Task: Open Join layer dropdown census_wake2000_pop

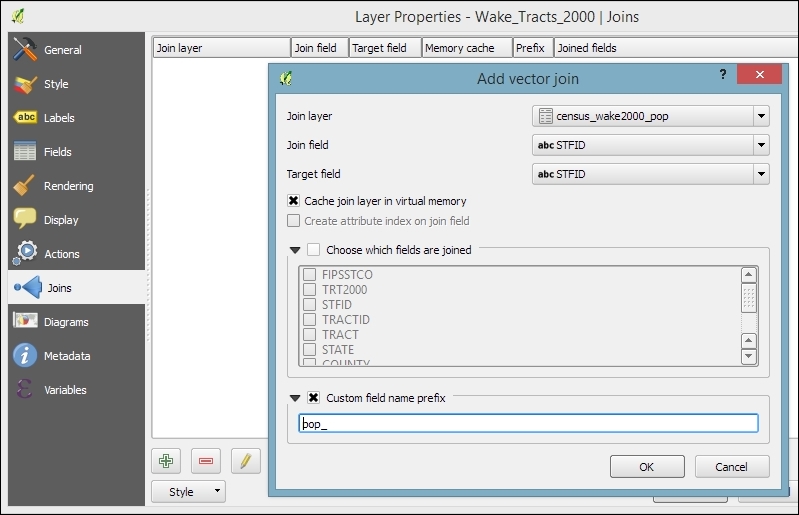Action: 651,116
